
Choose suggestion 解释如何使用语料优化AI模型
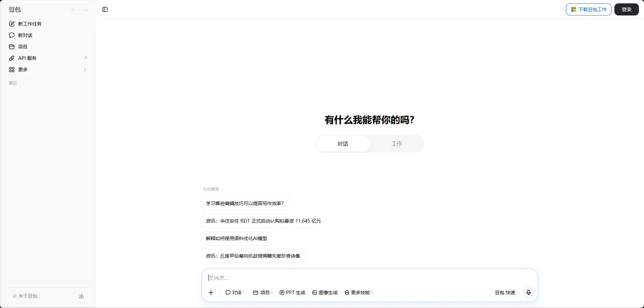[x=236, y=238]
